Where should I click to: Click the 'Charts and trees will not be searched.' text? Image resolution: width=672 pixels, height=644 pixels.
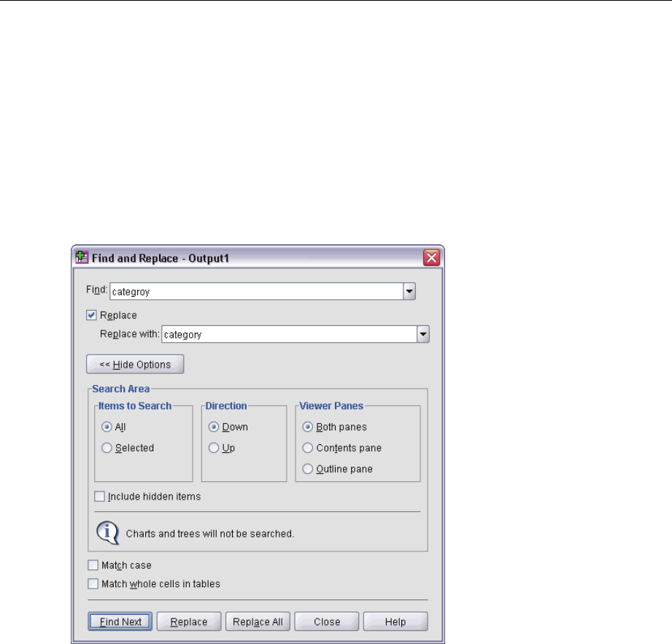[x=209, y=534]
